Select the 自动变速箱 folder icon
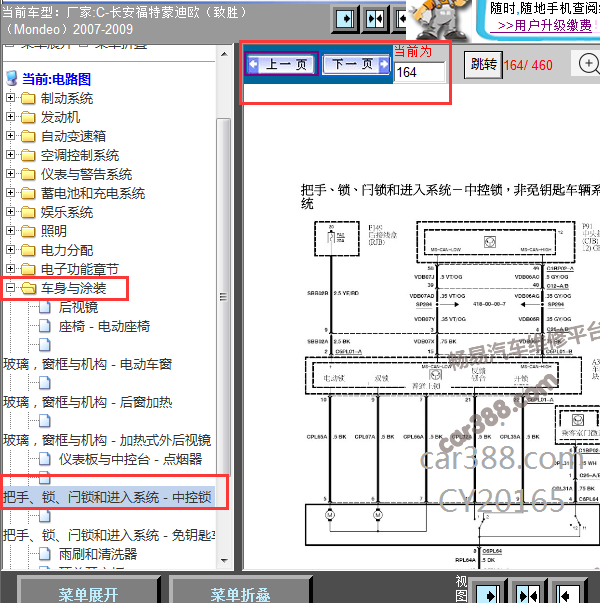 (x=28, y=136)
